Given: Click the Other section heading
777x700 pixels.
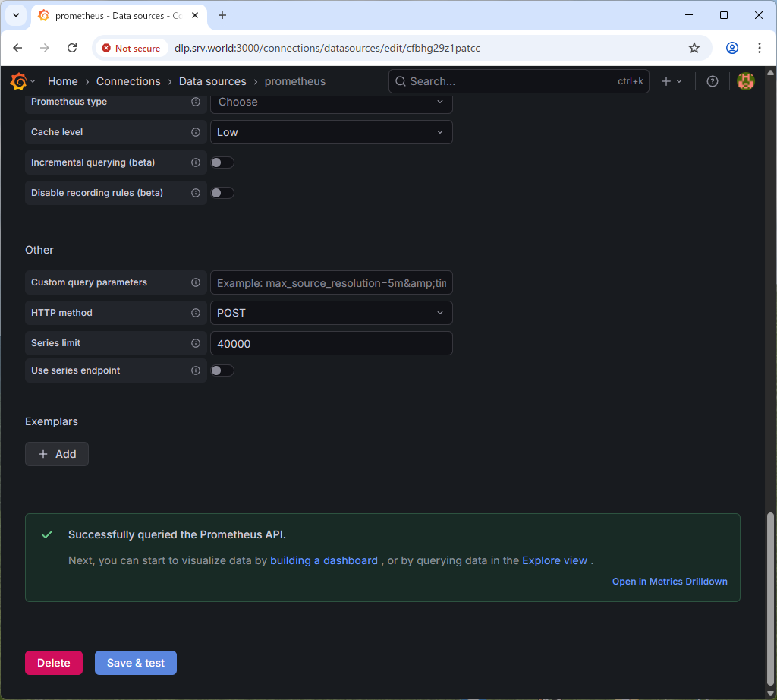Looking at the screenshot, I should [x=39, y=250].
